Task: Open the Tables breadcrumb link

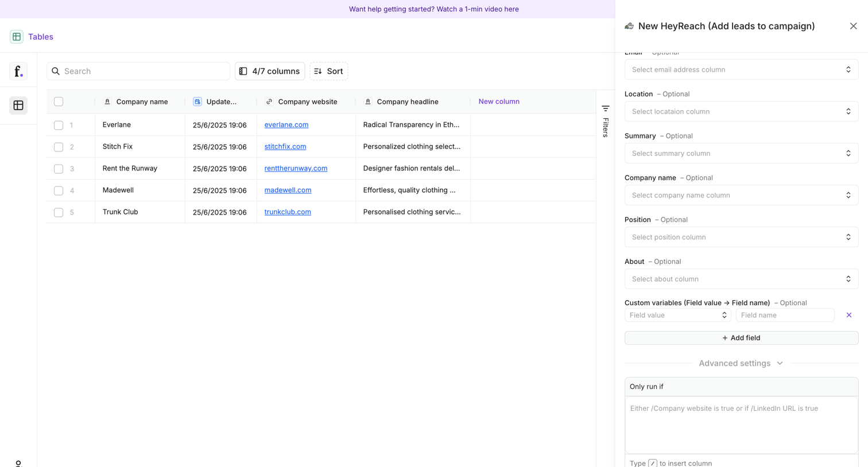Action: [41, 37]
